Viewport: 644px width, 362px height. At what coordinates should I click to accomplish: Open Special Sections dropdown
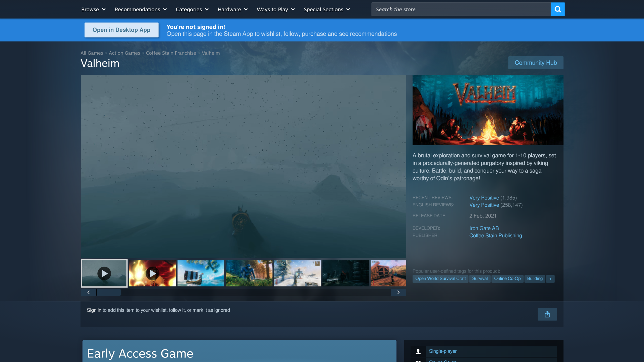pyautogui.click(x=327, y=9)
